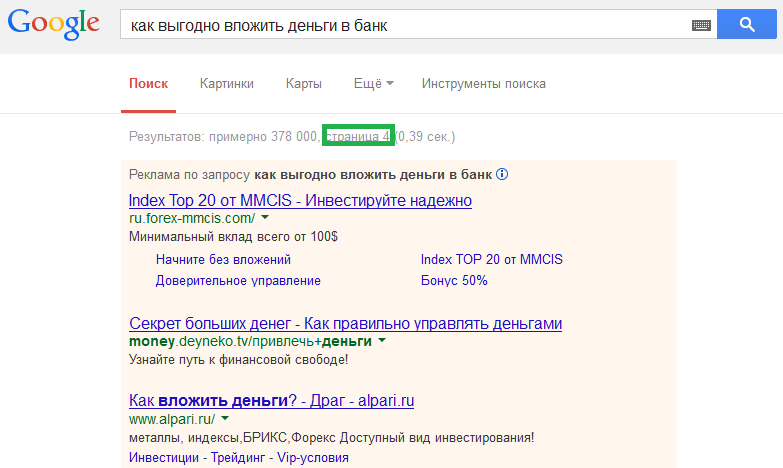The width and height of the screenshot is (783, 468).
Task: Switch to the Карты tab
Action: [x=304, y=83]
